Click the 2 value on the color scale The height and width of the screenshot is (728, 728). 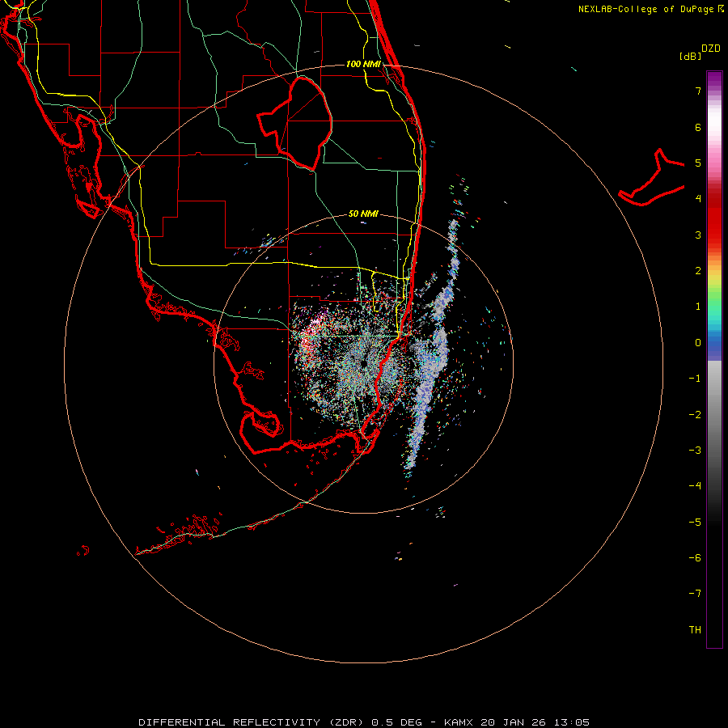tap(698, 271)
